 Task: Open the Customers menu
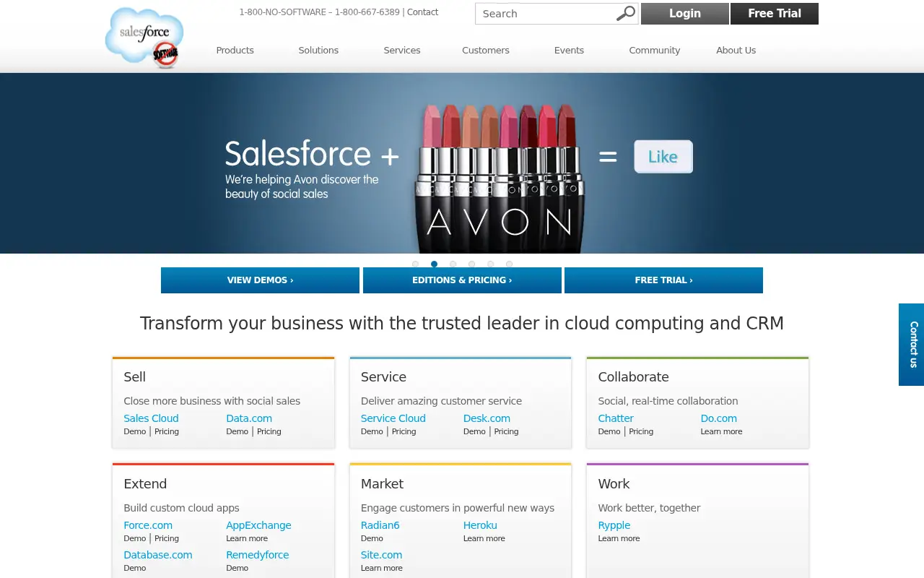[x=486, y=51]
